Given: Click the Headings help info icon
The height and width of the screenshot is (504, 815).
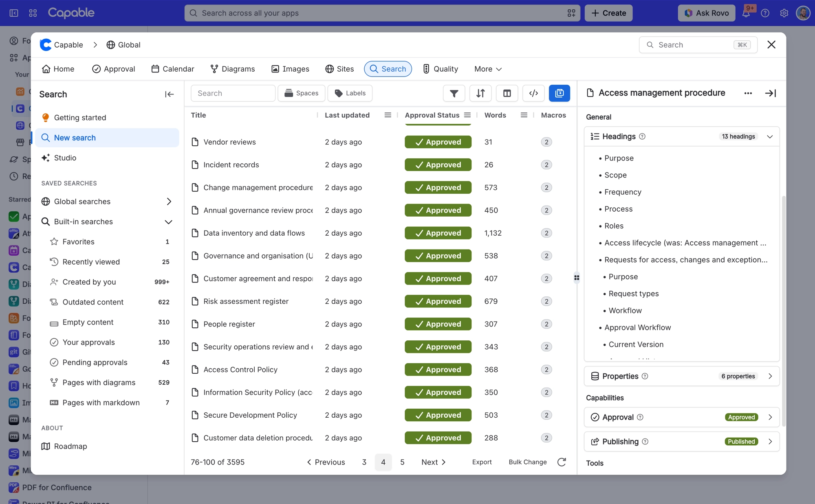Looking at the screenshot, I should [x=642, y=136].
